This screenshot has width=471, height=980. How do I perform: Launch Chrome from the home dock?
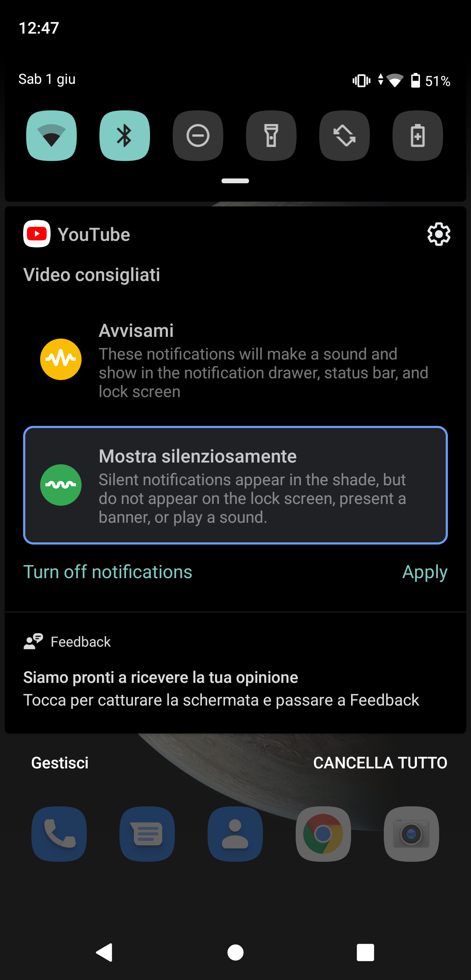click(323, 834)
